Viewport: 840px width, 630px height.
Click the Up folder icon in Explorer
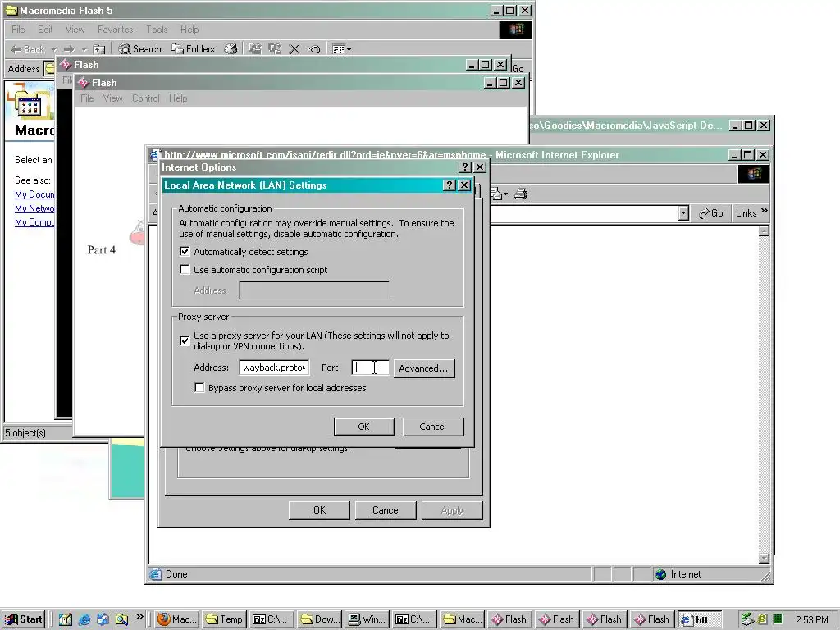coord(99,49)
